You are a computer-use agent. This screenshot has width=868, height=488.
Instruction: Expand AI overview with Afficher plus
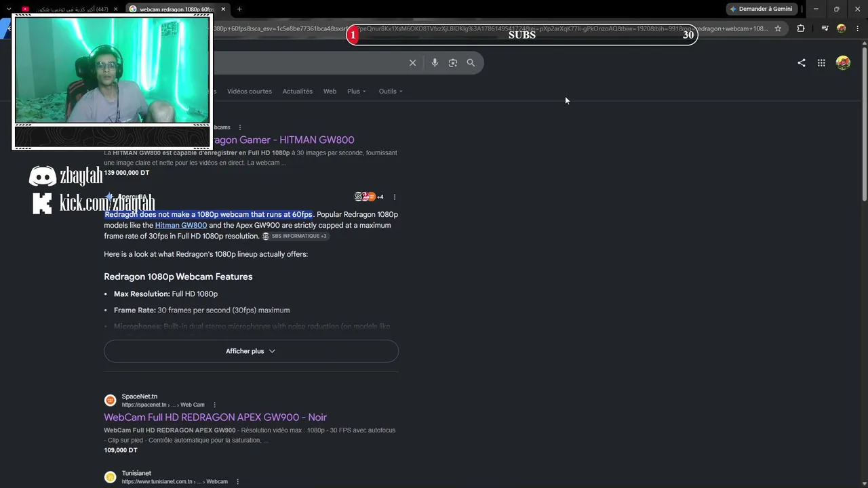pos(251,351)
